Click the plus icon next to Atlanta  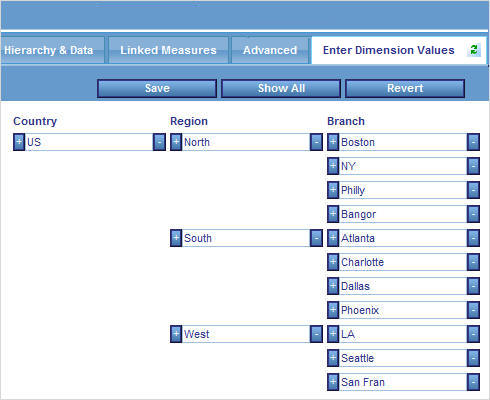[x=333, y=238]
